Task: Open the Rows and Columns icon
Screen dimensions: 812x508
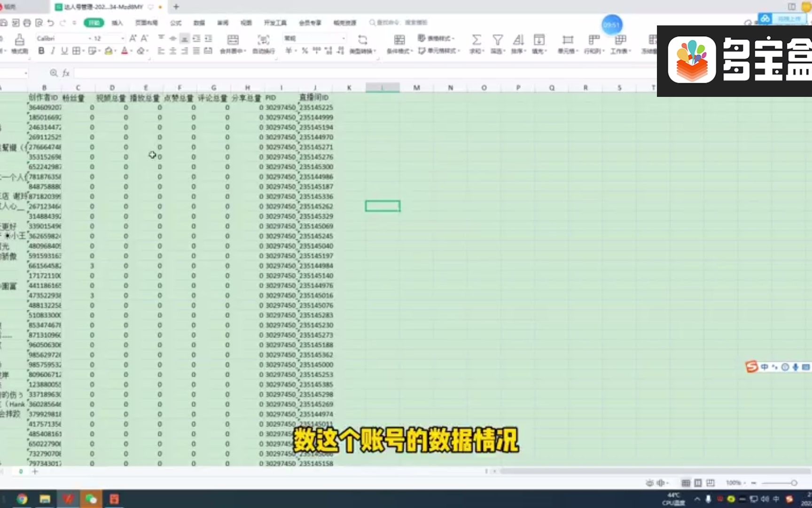Action: [x=594, y=40]
